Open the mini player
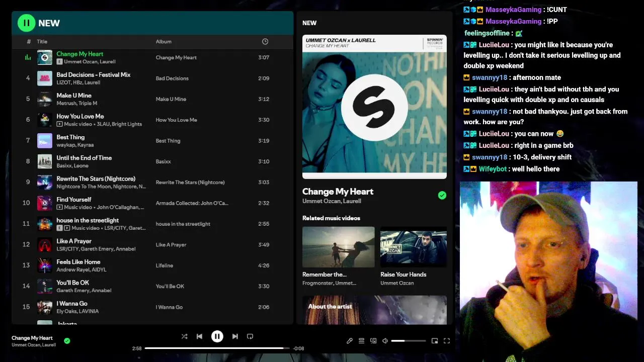 435,341
